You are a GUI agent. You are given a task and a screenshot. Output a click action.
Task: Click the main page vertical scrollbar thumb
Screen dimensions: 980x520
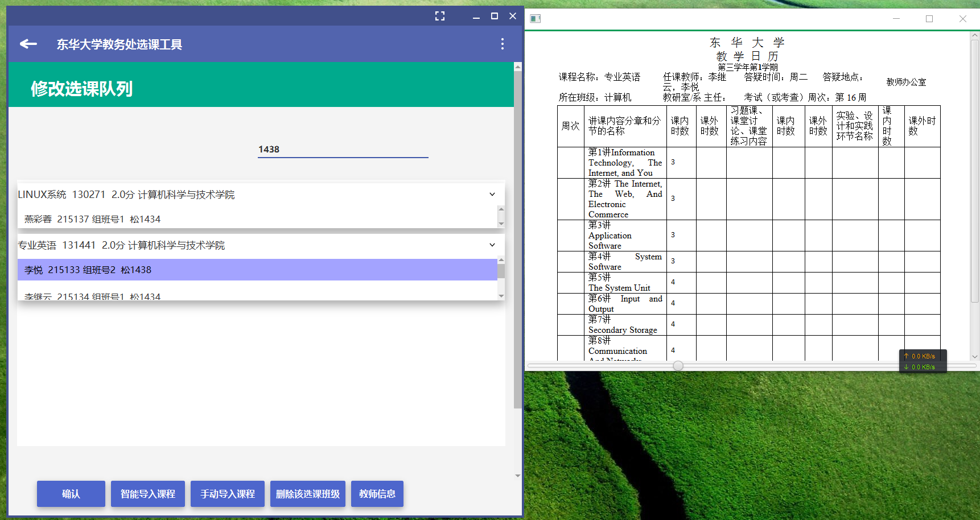pyautogui.click(x=517, y=239)
